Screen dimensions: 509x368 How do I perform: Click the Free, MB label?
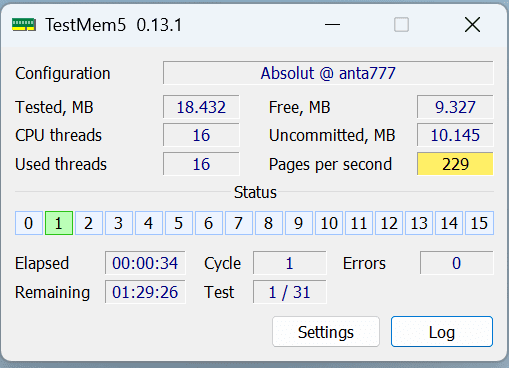[x=299, y=107]
